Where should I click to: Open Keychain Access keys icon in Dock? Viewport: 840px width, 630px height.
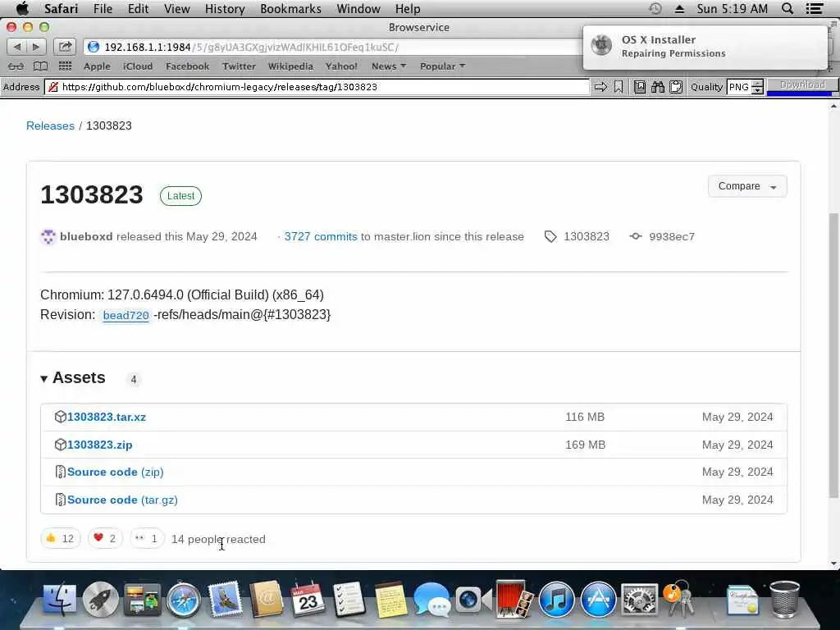(x=680, y=598)
